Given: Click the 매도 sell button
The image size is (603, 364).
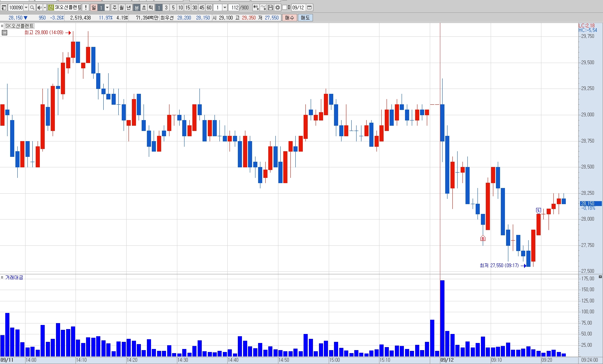Looking at the screenshot, I should [x=305, y=18].
